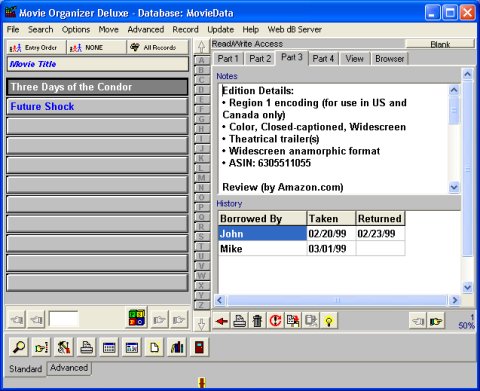This screenshot has width=480, height=391.
Task: Jump to letter A in alphabet index
Action: click(x=201, y=60)
